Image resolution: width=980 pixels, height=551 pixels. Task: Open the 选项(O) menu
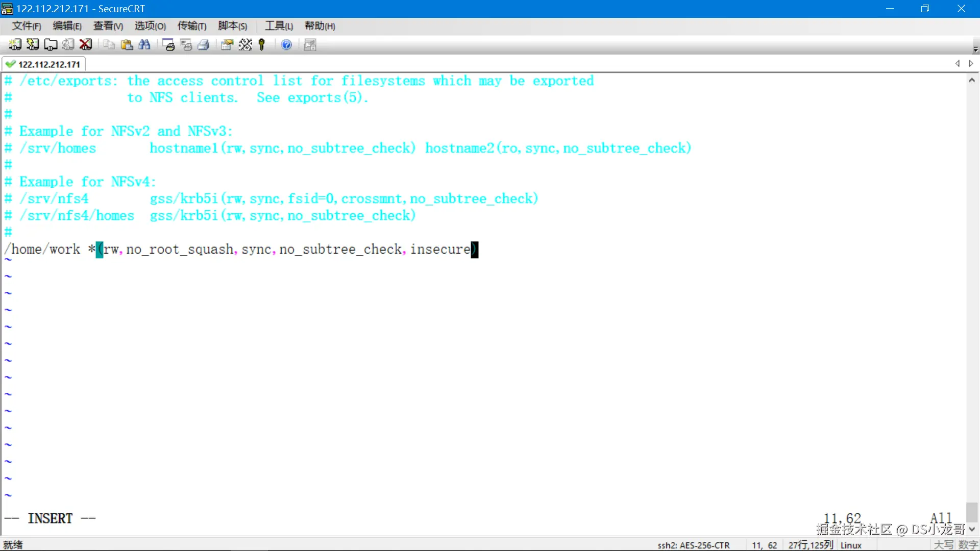150,26
